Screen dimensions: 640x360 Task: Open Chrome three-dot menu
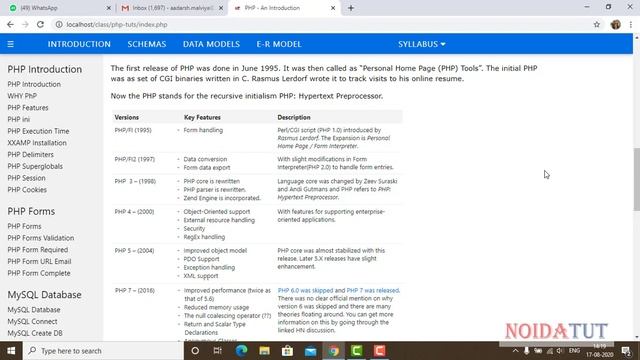(x=631, y=24)
